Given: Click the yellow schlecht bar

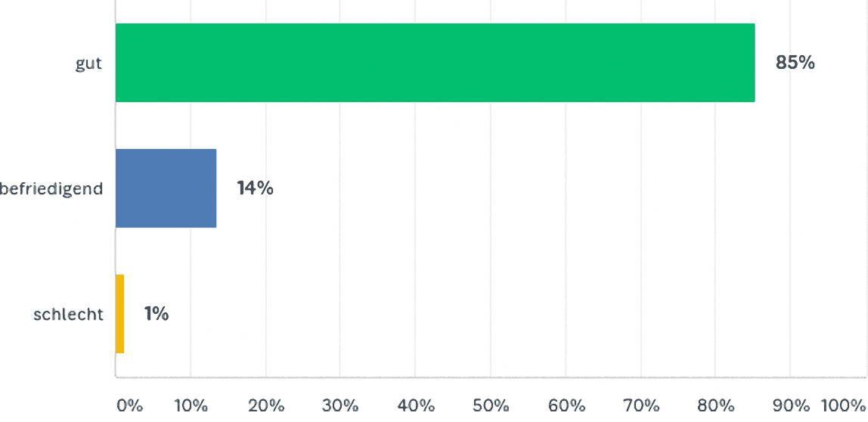Looking at the screenshot, I should click(x=119, y=314).
